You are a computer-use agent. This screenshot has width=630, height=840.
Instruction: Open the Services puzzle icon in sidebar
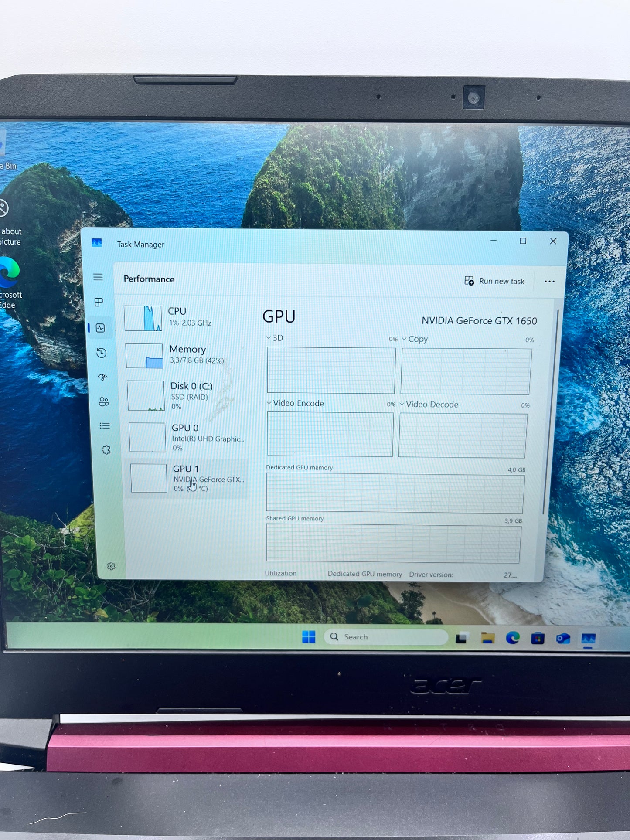pyautogui.click(x=106, y=450)
